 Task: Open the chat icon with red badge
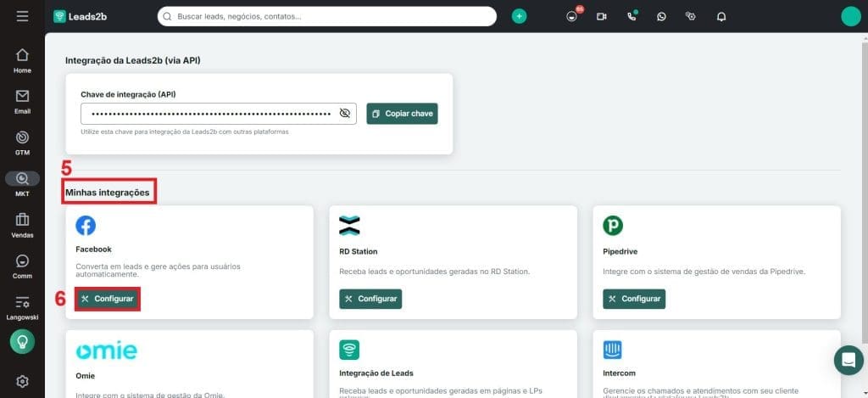[572, 15]
